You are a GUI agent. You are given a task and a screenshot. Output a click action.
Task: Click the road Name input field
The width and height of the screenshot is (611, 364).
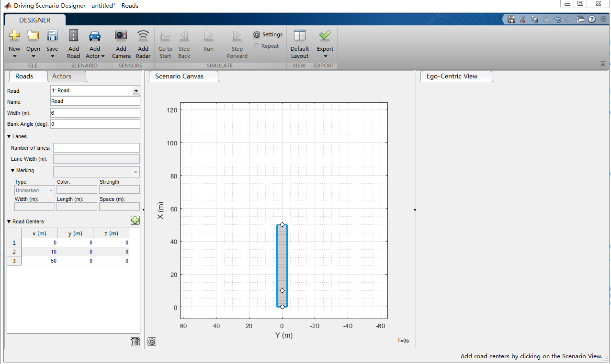(95, 101)
